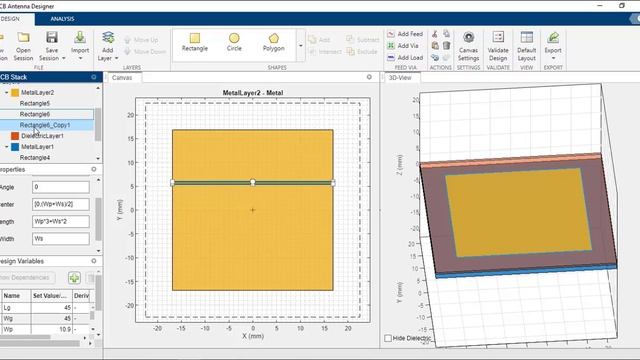Select the Polygon shape tool
Image resolution: width=640 pixels, height=360 pixels.
273,42
